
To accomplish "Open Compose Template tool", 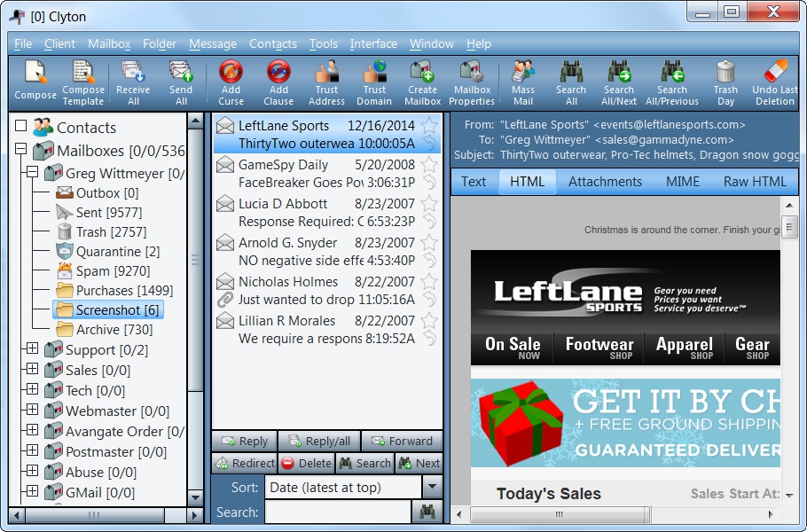I will point(82,72).
